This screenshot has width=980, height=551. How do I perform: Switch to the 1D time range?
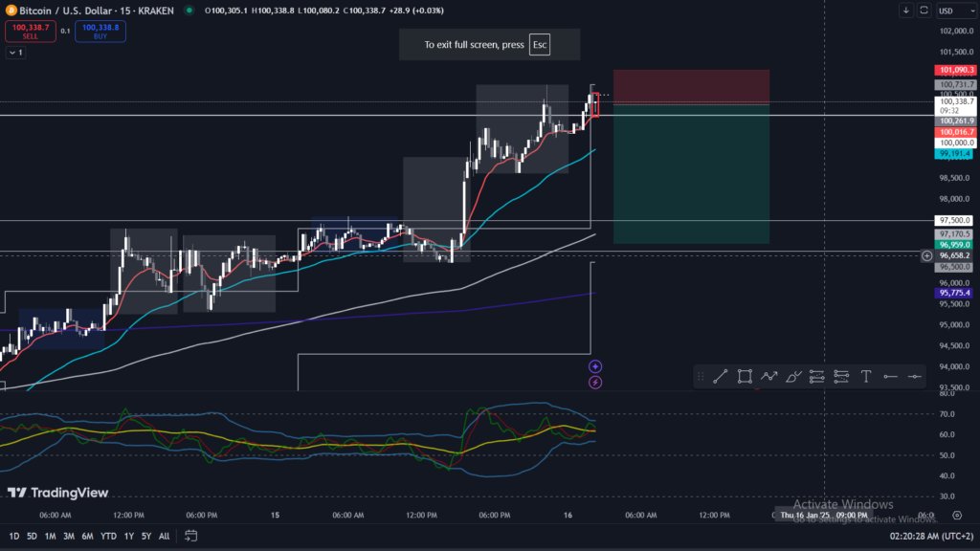click(x=14, y=536)
